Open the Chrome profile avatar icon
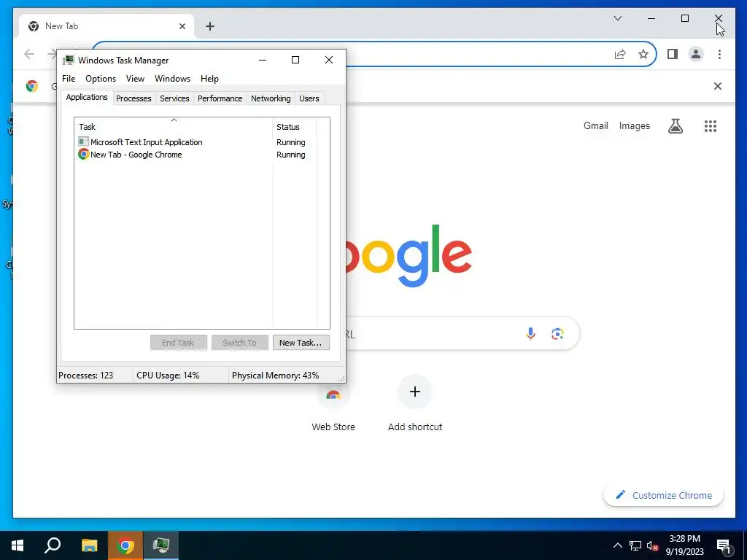This screenshot has height=560, width=747. [x=696, y=54]
